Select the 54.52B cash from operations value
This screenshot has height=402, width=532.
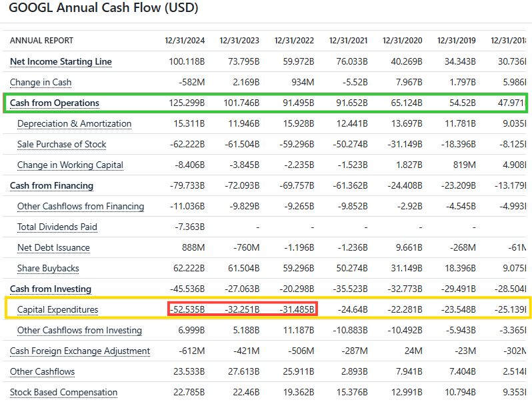point(463,103)
